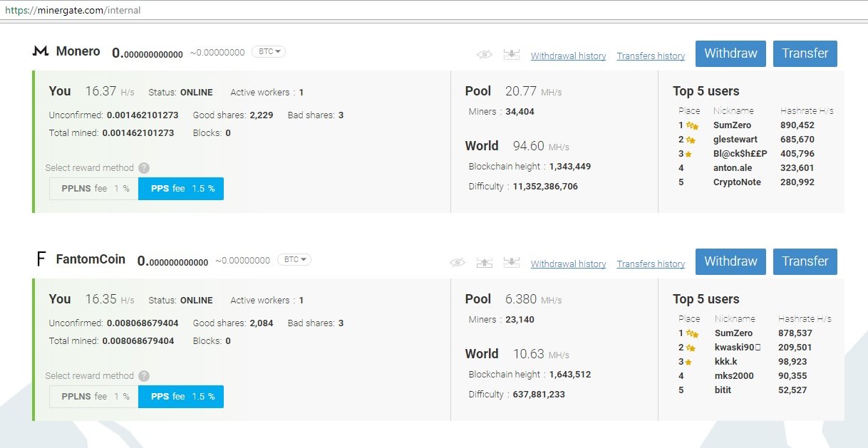Open FantomCoin Withdrawal history link
The height and width of the screenshot is (448, 868).
click(x=569, y=264)
